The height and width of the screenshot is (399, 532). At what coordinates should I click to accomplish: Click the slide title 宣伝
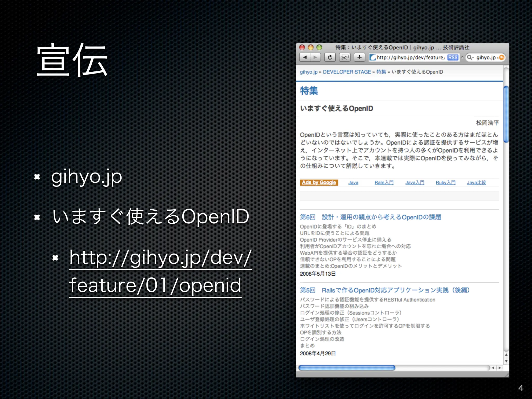[72, 60]
